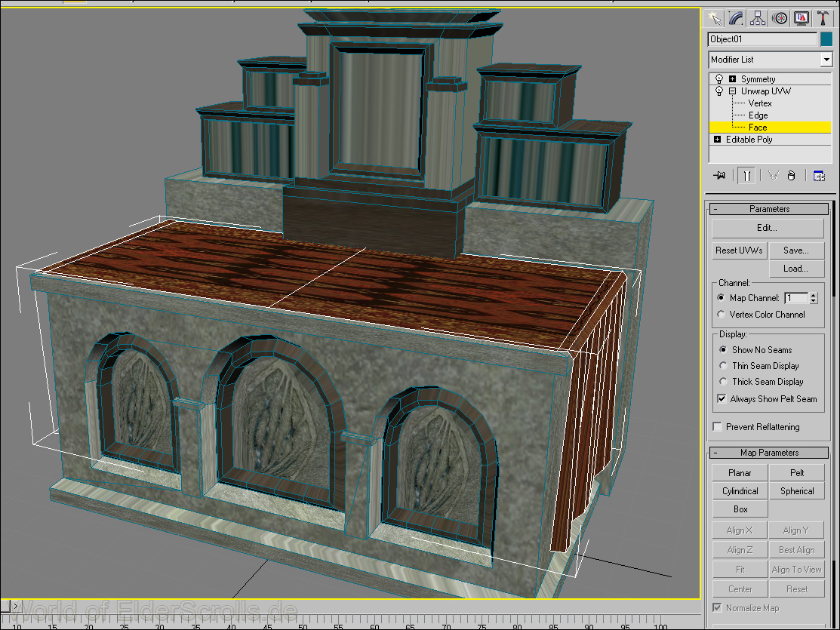Click the Align Y button
Image resolution: width=840 pixels, height=630 pixels.
pyautogui.click(x=797, y=530)
